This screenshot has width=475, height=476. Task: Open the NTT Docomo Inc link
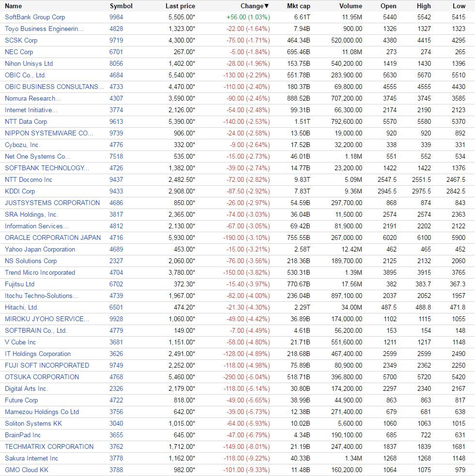[x=29, y=180]
